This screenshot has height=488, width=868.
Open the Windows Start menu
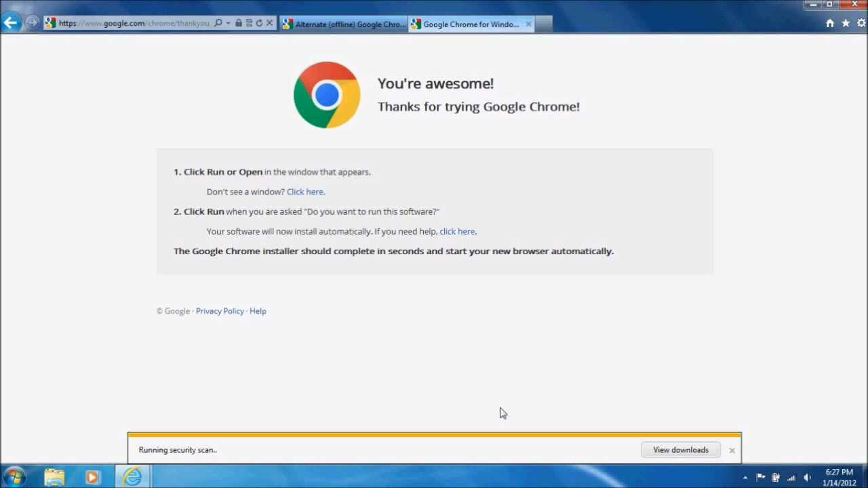pyautogui.click(x=15, y=477)
